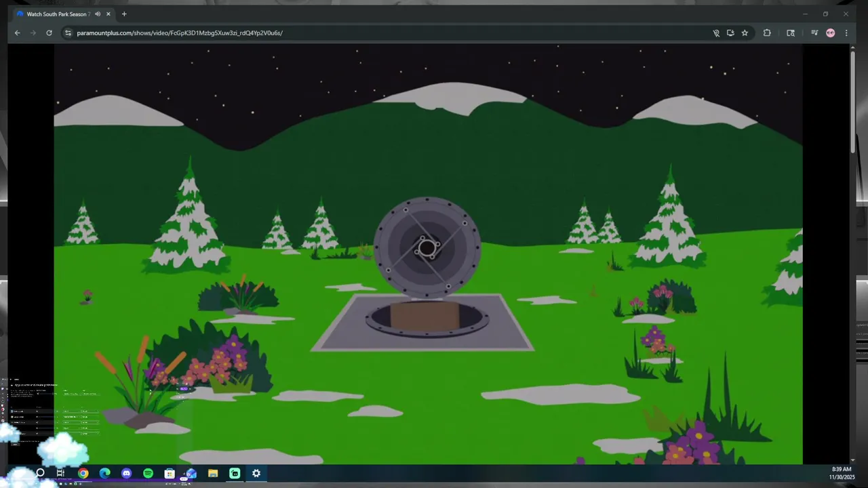
Task: Switch to Watch South Park Season tab
Action: [57, 14]
